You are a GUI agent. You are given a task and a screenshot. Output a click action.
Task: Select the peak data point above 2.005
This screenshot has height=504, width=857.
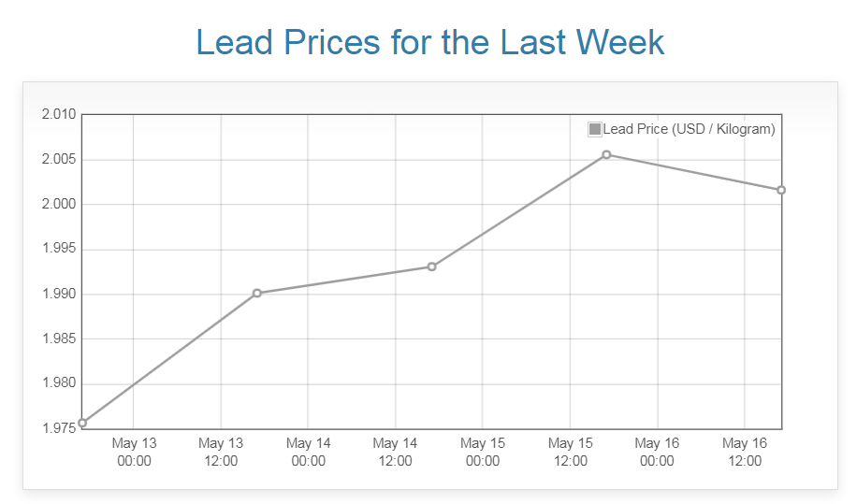606,154
